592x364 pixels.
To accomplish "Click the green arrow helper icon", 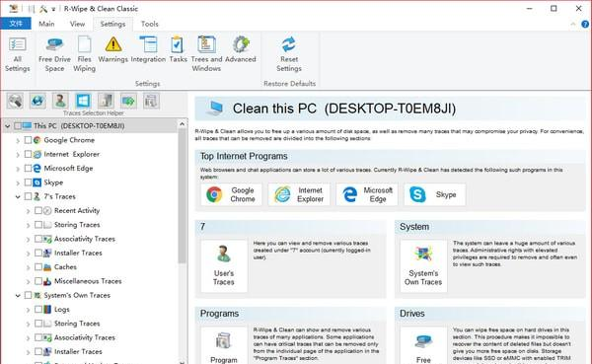I will [128, 101].
